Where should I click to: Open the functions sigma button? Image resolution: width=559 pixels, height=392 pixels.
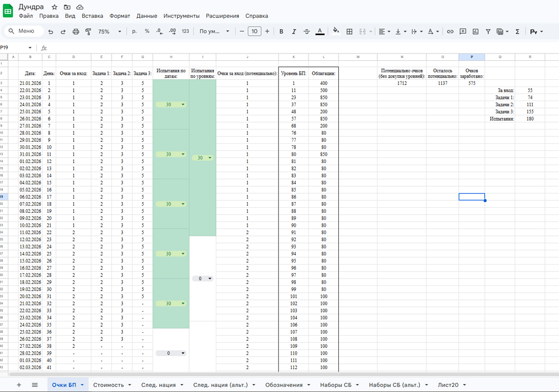point(517,32)
